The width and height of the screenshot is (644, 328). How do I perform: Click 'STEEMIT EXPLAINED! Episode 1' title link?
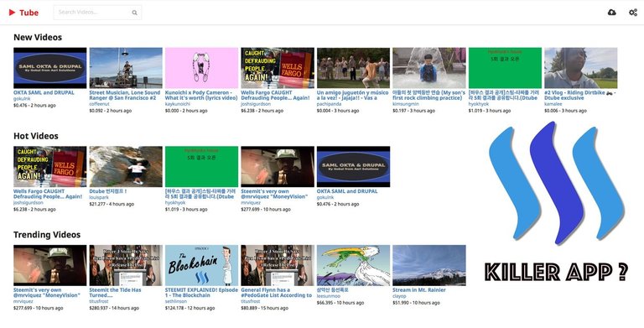[x=201, y=293]
